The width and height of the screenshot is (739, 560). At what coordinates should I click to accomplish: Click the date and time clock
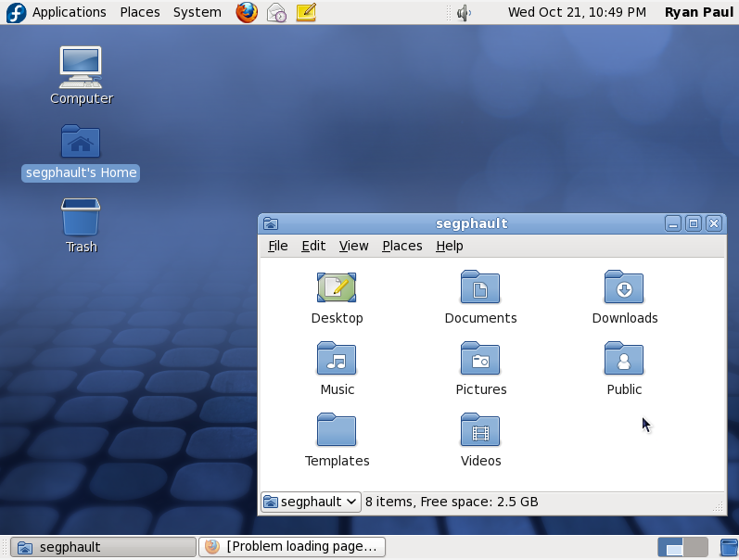[577, 12]
